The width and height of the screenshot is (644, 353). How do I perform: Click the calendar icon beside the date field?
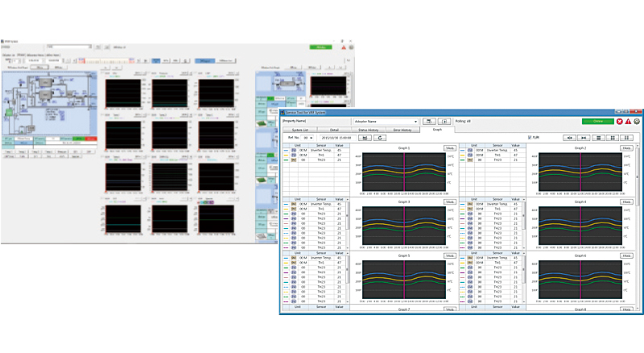[366, 138]
